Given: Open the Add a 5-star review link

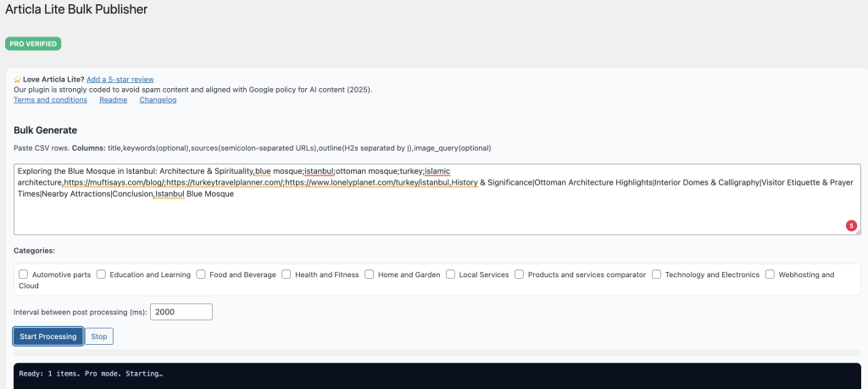Looking at the screenshot, I should (x=120, y=80).
